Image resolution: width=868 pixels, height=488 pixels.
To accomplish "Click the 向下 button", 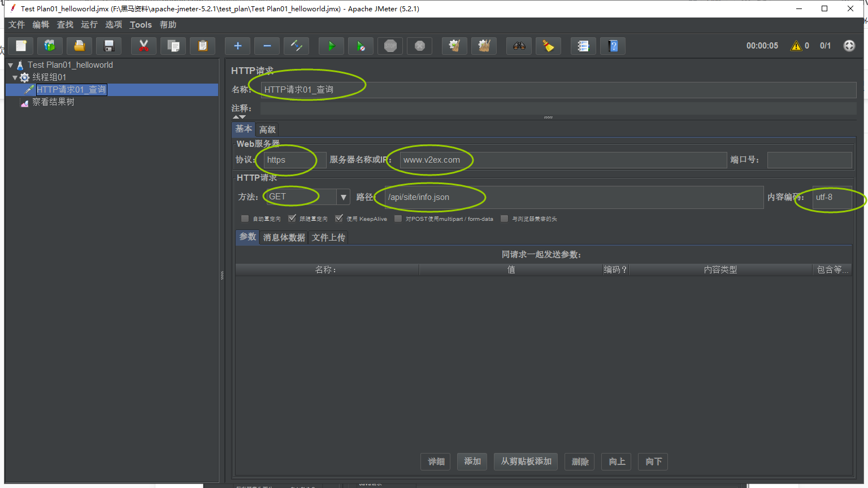I will [x=653, y=461].
